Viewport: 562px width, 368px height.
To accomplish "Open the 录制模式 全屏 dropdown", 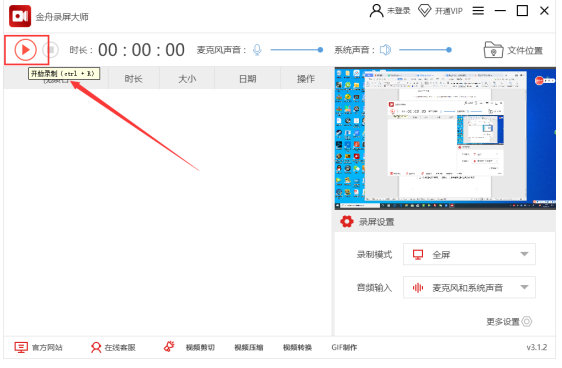I will [x=469, y=254].
